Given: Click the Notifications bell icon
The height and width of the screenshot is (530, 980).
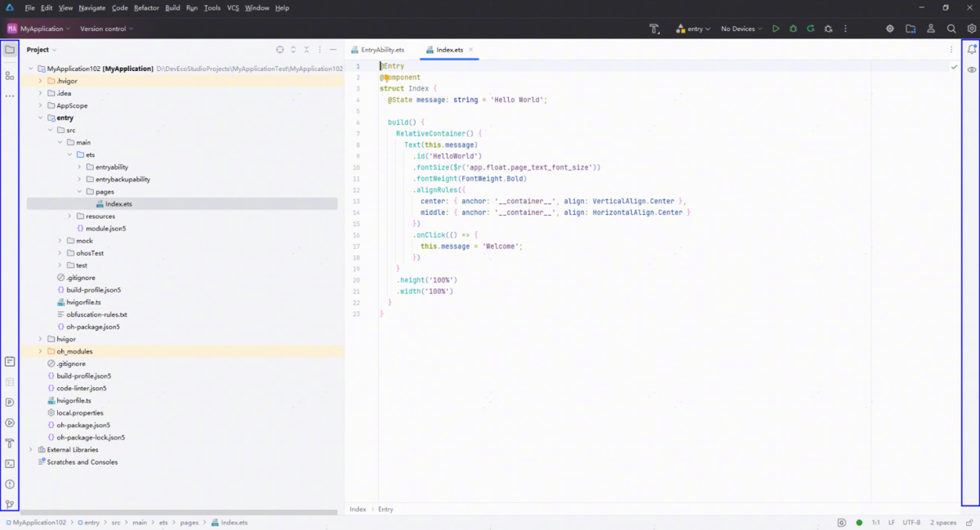Looking at the screenshot, I should tap(972, 50).
